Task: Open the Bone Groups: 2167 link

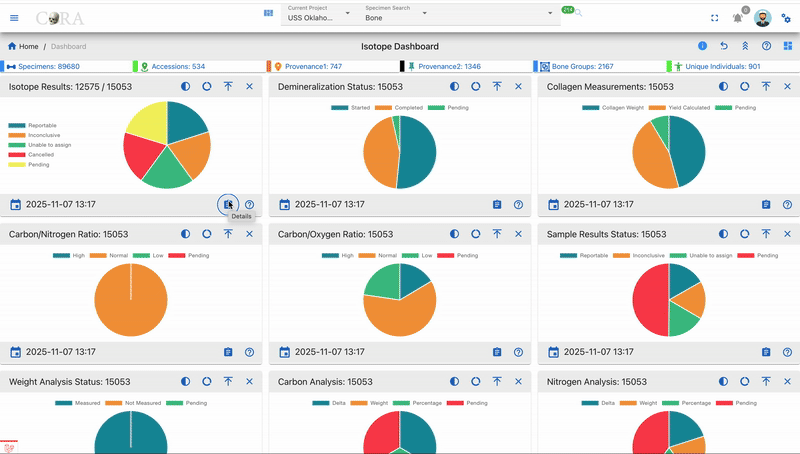Action: 583,66
